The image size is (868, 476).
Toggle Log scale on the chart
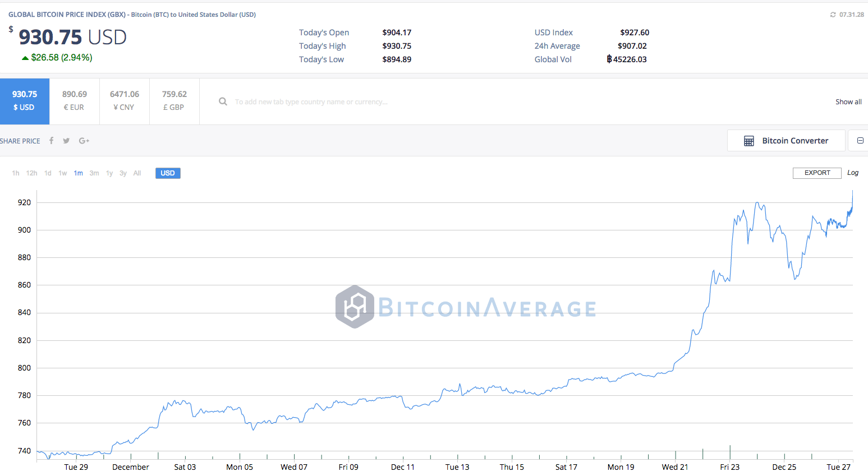click(852, 173)
